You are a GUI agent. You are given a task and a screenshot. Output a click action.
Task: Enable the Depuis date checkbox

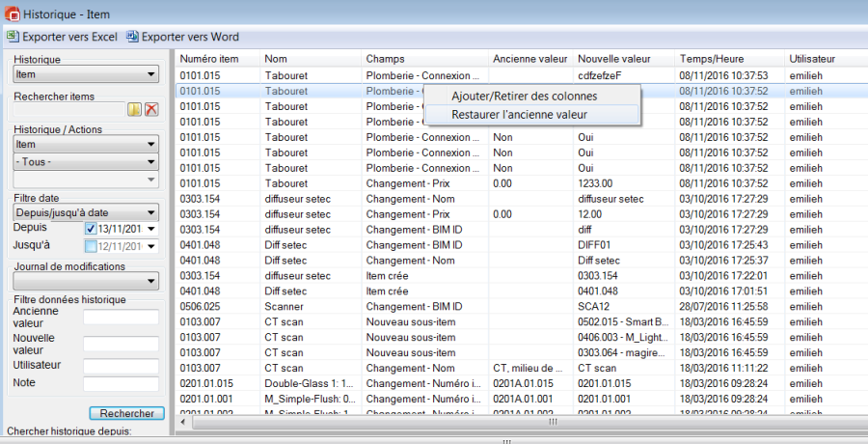coord(91,229)
